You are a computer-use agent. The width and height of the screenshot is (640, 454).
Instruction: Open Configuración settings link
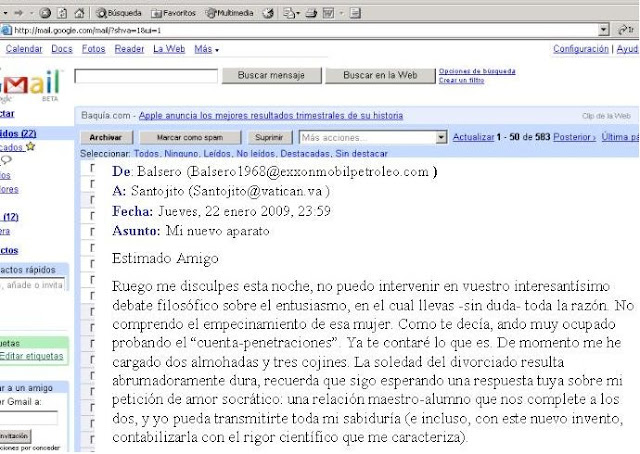point(580,49)
